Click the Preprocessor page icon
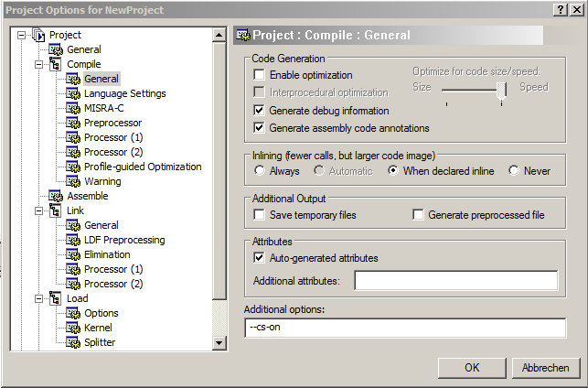Viewport: 588px width, 388px height. (x=73, y=123)
